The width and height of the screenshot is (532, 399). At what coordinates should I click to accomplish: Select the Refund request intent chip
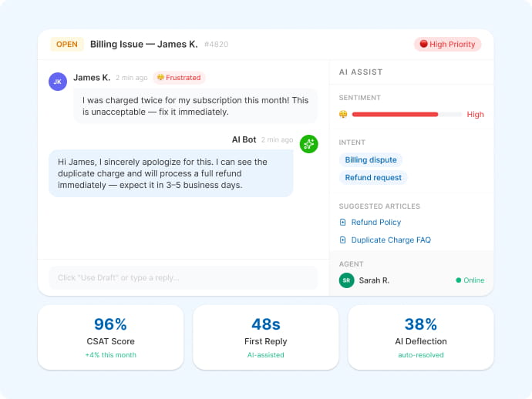coord(373,178)
